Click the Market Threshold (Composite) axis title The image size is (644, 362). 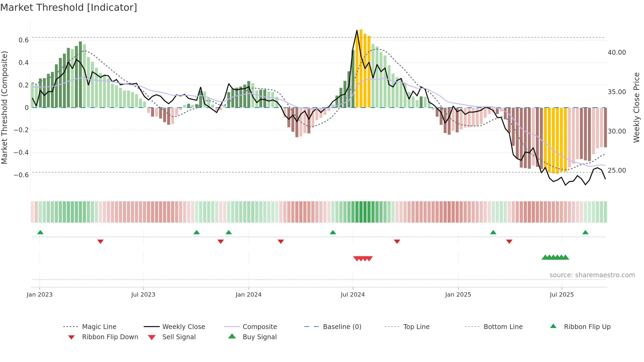(4, 107)
